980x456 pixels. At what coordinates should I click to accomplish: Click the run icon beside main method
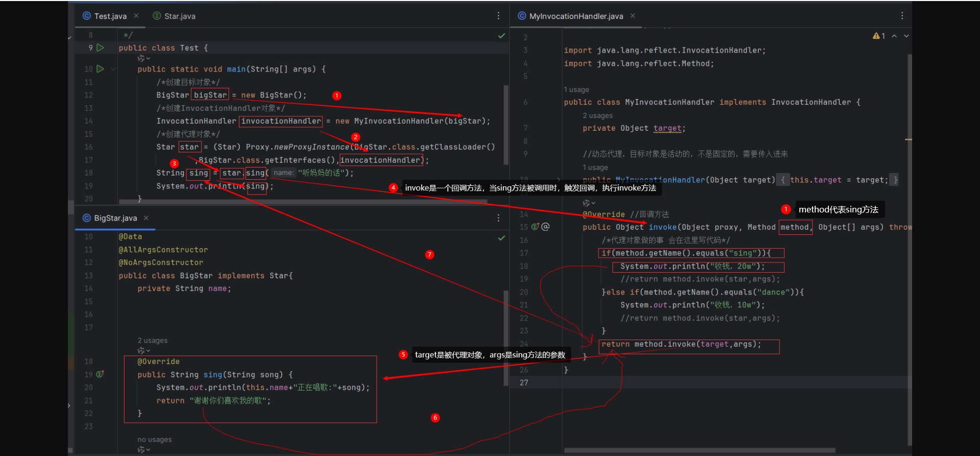click(x=101, y=69)
